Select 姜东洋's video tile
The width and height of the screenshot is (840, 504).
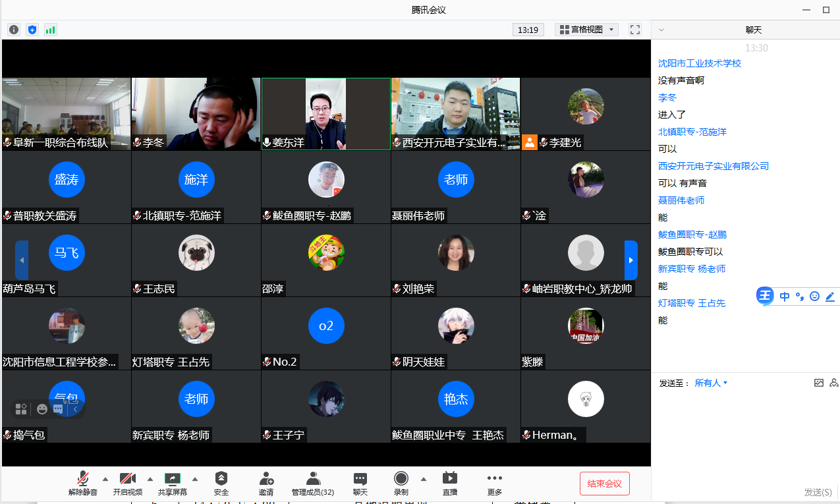pyautogui.click(x=326, y=114)
